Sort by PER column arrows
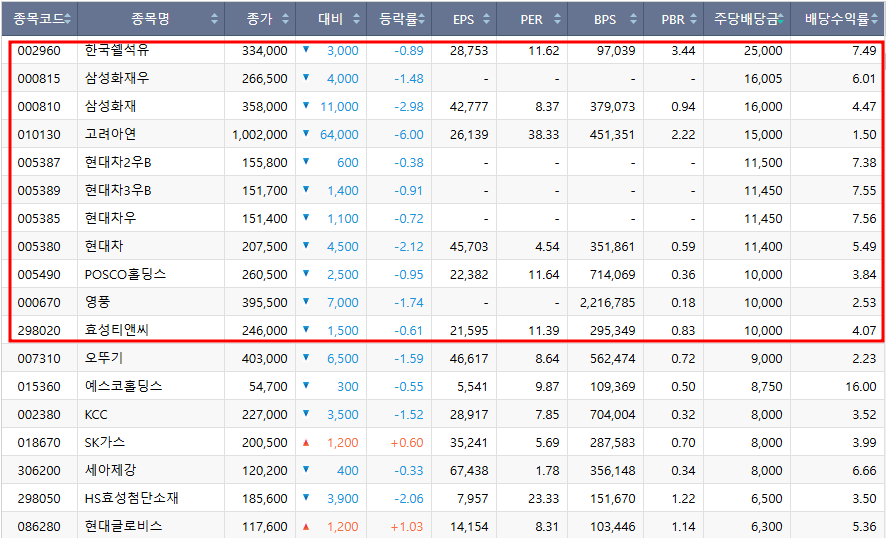Image resolution: width=886 pixels, height=538 pixels. (x=557, y=19)
